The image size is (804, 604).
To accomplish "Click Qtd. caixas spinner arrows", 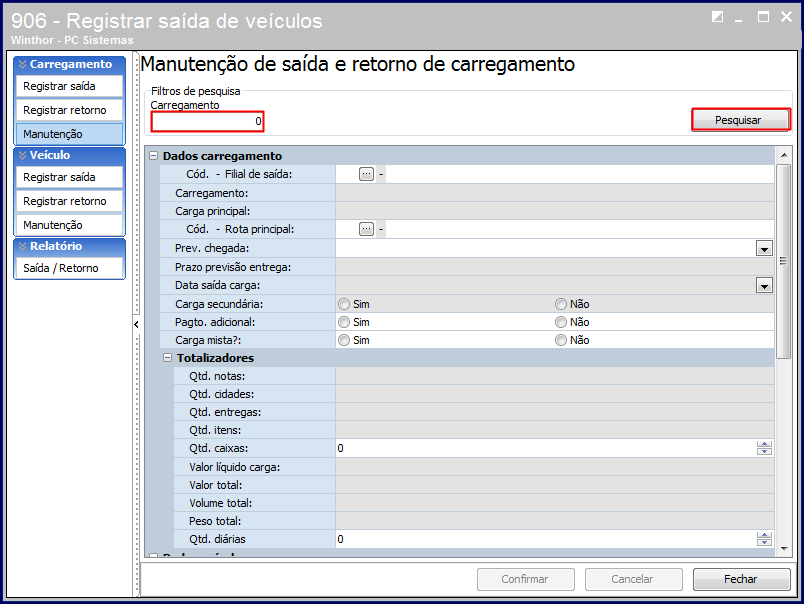I will pos(764,448).
